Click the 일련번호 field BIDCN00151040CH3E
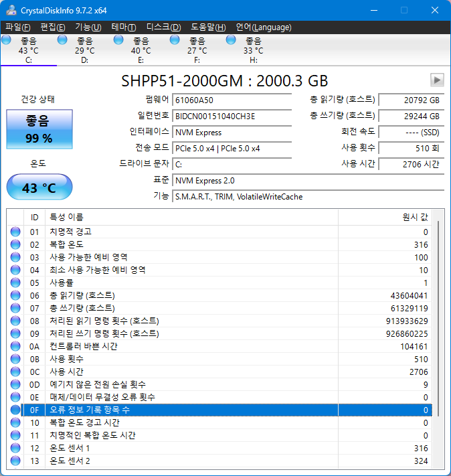451x476 pixels. tap(232, 116)
